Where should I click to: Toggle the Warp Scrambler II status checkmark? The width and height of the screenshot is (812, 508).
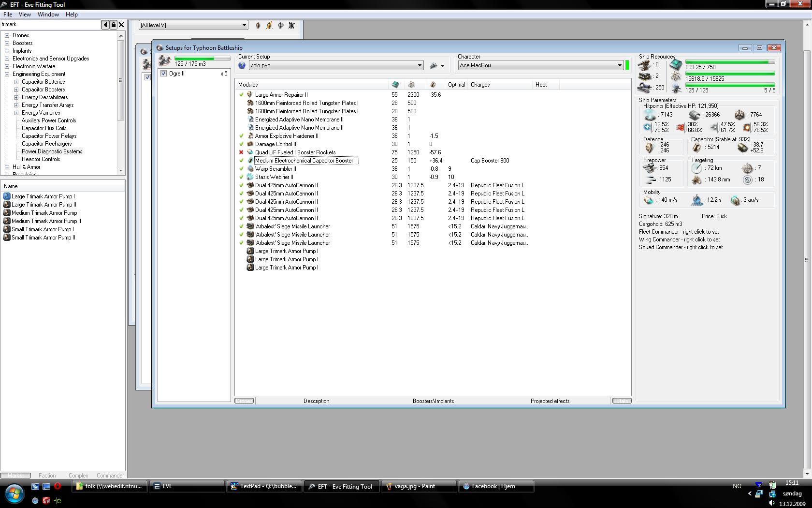(x=241, y=169)
